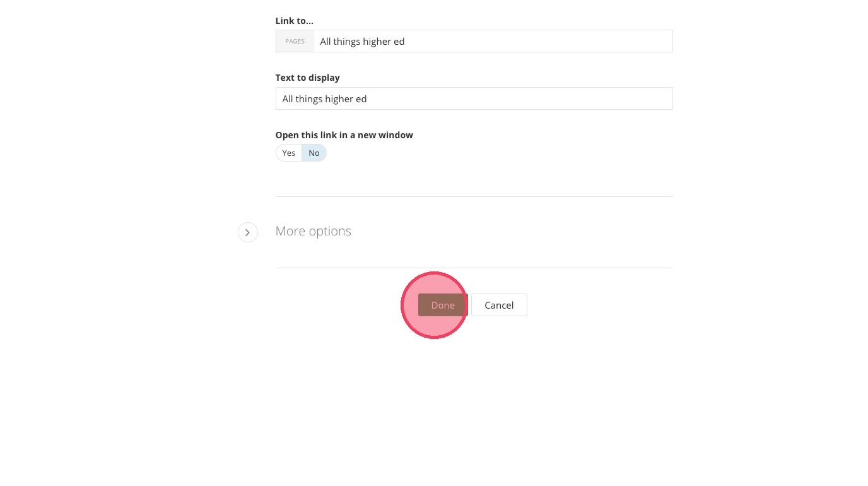Select No for opening in new window
Image resolution: width=868 pixels, height=486 pixels.
coord(314,153)
